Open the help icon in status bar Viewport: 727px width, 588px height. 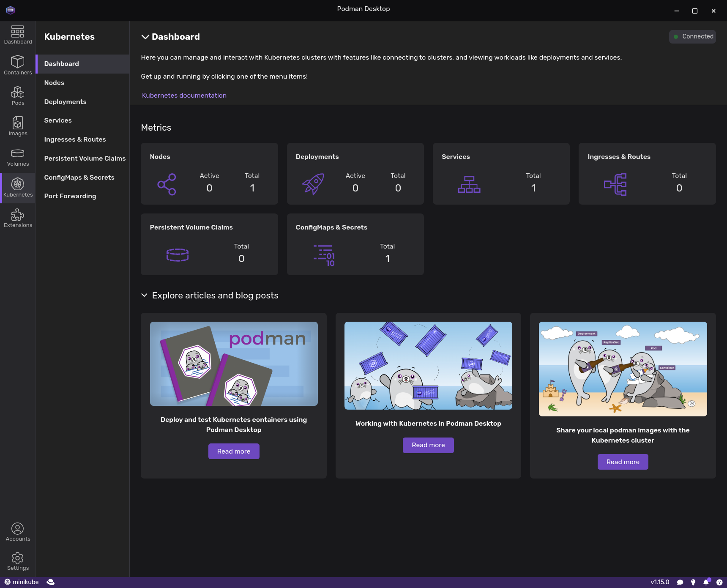point(719,582)
